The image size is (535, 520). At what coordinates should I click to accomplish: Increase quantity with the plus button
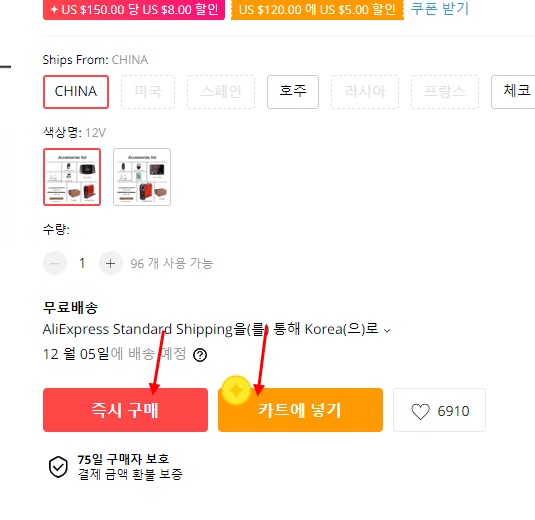[111, 263]
